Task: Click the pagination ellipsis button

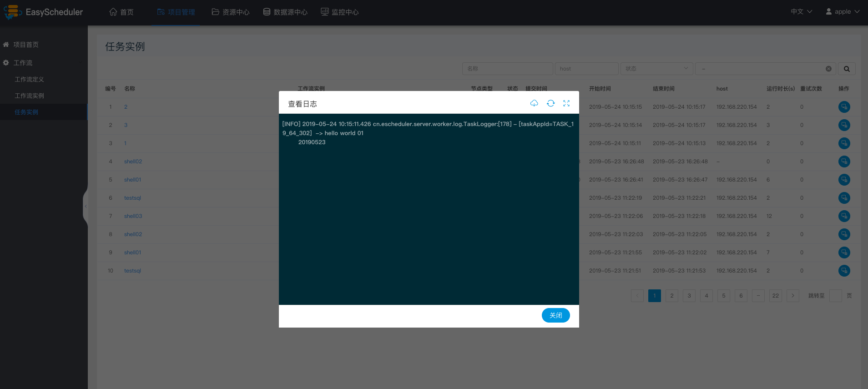Action: [758, 296]
